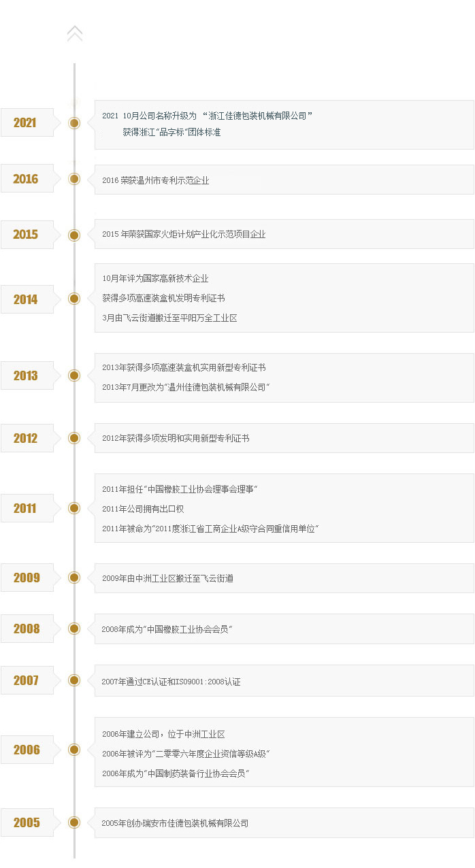Click the line '10月年评为国家高新技术企业'
This screenshot has width=475, height=868.
tap(155, 278)
